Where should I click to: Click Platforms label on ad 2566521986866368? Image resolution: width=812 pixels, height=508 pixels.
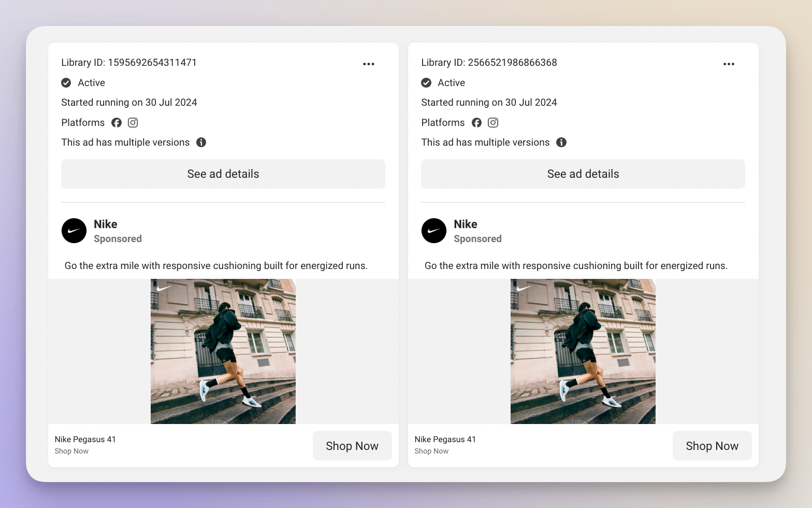pos(443,123)
